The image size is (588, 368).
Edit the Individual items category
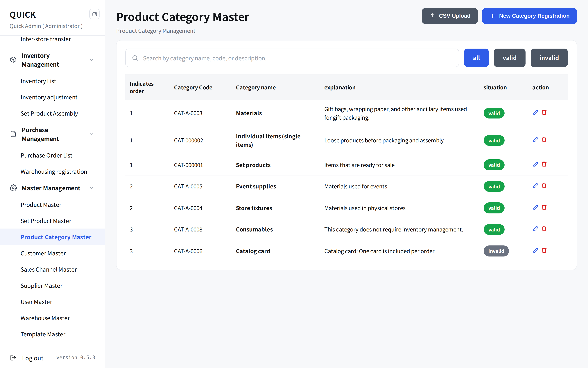535,139
